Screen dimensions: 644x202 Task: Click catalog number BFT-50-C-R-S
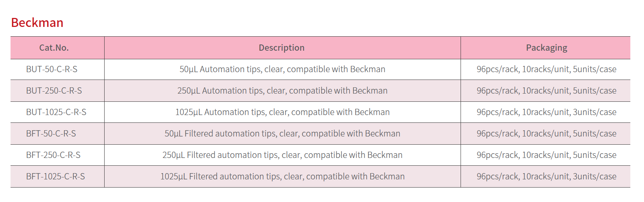click(51, 133)
